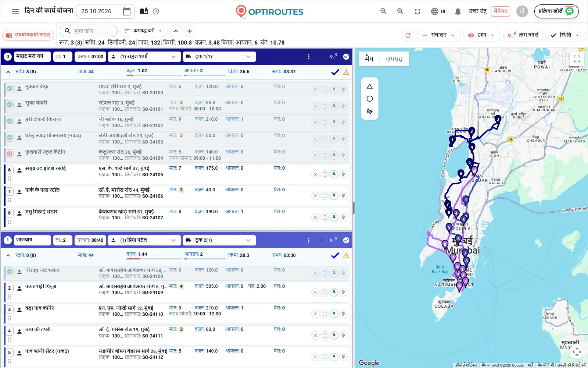Open the राहुल शर्मा driver dropdown
Screen dimensions: 588x368
click(144, 57)
